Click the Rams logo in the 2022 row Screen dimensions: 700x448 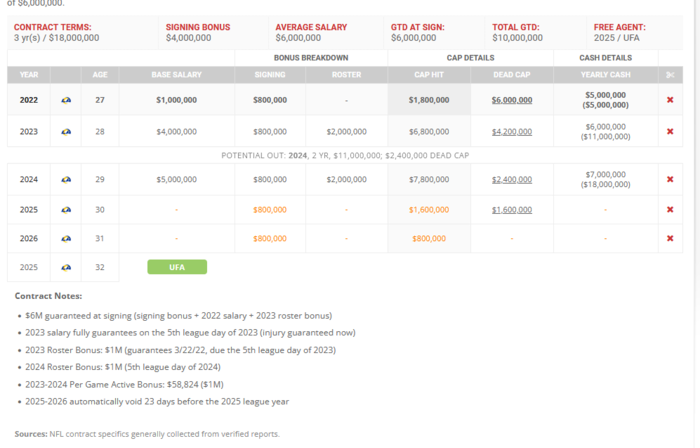tap(66, 100)
